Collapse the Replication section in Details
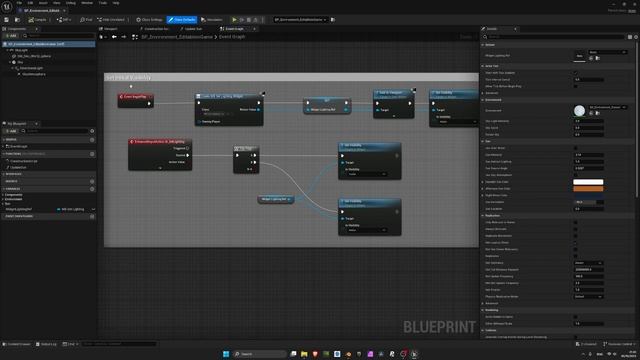The height and width of the screenshot is (360, 640). point(483,216)
